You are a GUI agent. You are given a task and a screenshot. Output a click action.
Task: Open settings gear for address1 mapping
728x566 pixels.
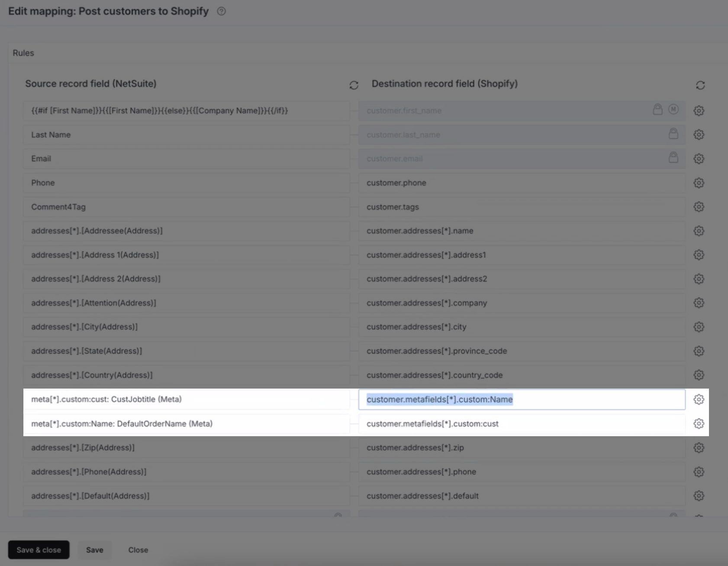[x=699, y=255]
